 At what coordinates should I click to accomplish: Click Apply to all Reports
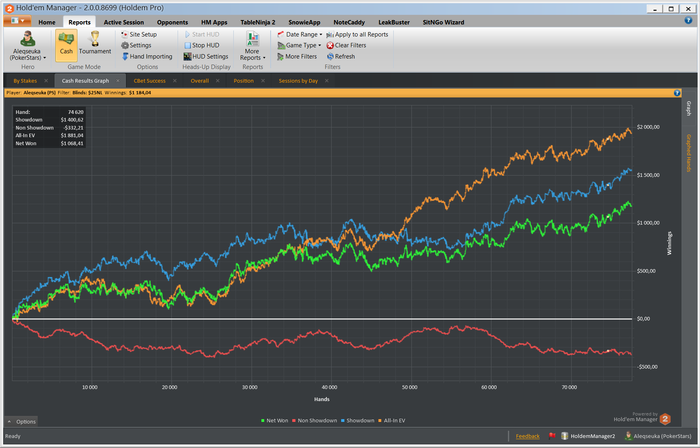pyautogui.click(x=357, y=34)
